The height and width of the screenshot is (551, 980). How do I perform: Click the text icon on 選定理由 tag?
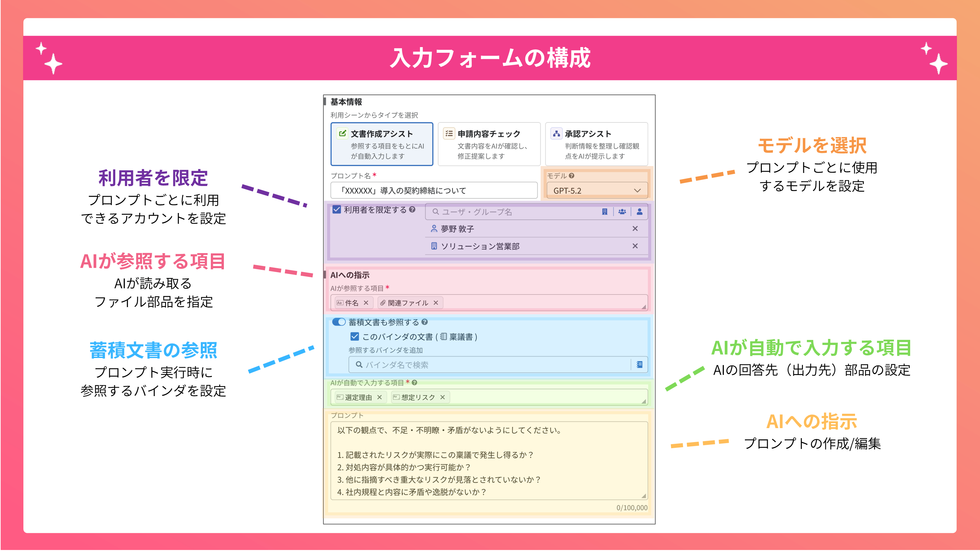(340, 397)
